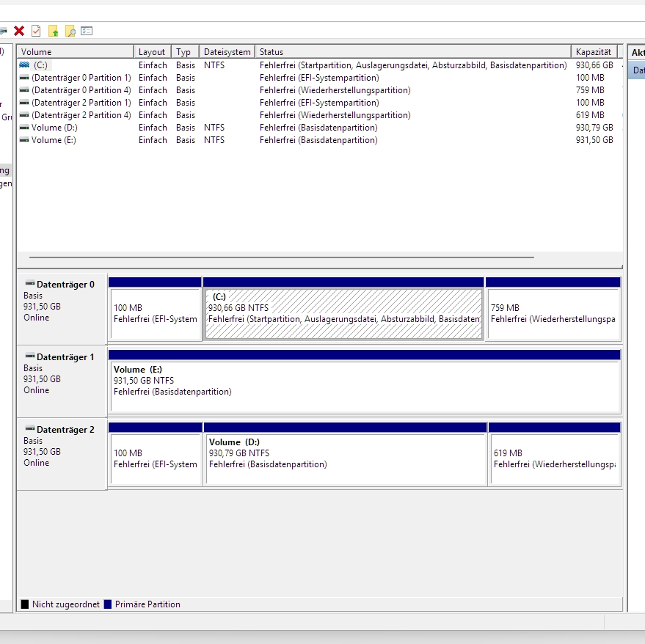Open properties via the checkmark document icon
Viewport: 645px width, 644px height.
click(36, 31)
